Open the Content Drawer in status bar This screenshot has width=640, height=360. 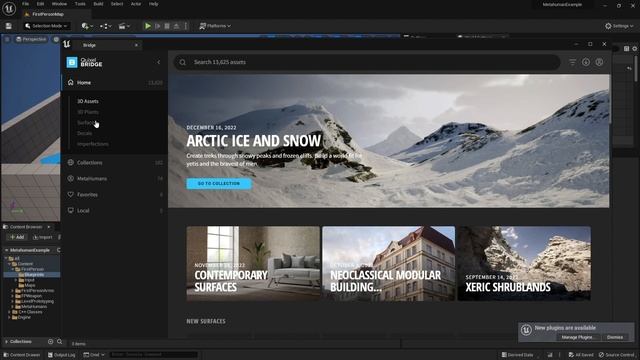pyautogui.click(x=22, y=355)
